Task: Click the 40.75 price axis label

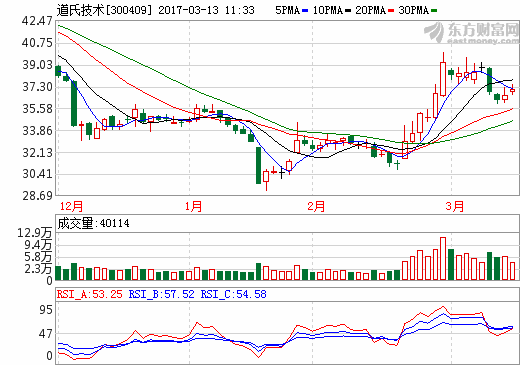Action: tap(37, 43)
